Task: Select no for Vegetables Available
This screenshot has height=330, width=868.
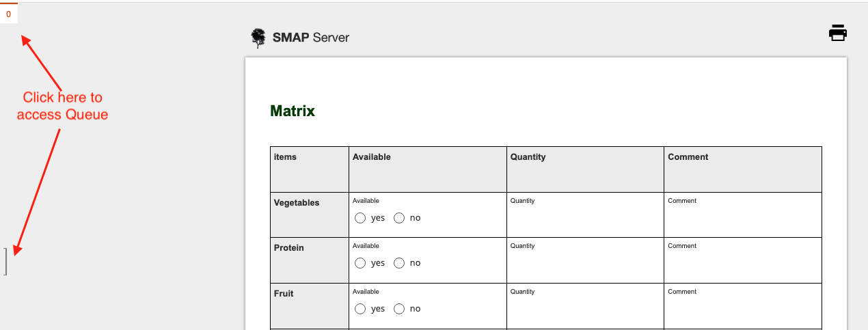Action: click(x=399, y=218)
